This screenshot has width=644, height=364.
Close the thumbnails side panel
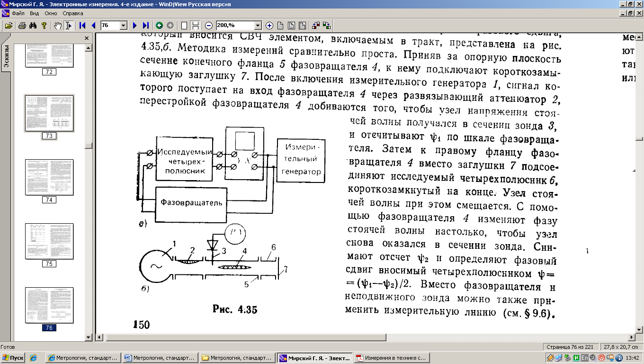[87, 38]
